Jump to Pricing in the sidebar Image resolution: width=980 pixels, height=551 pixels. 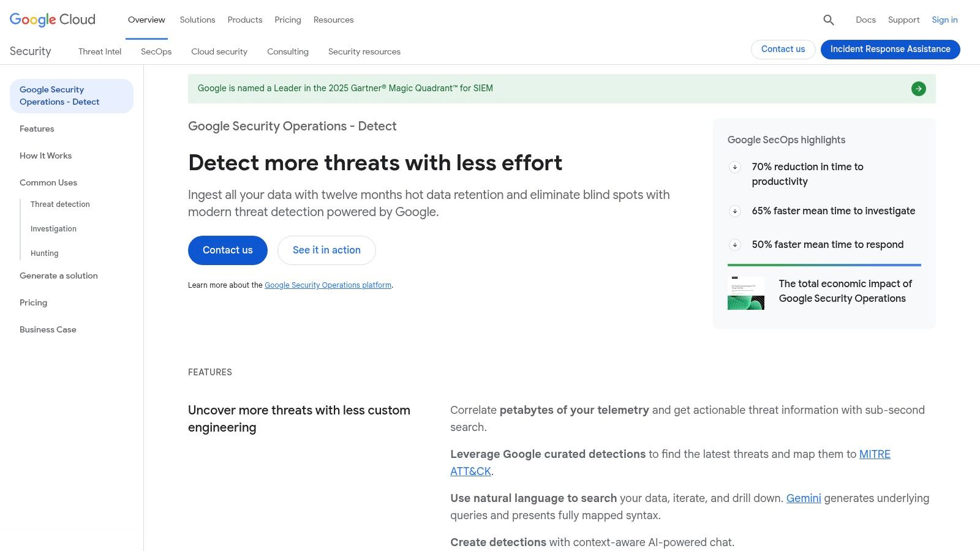pos(33,302)
